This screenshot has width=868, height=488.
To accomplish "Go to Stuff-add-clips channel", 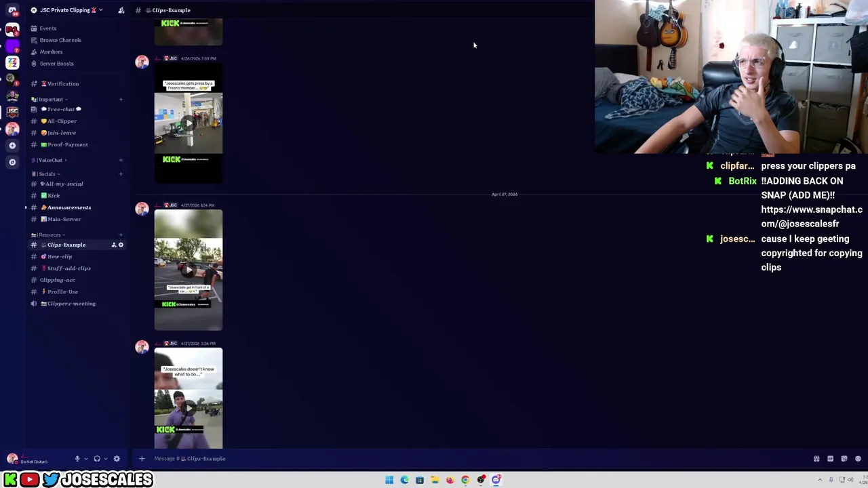I will pyautogui.click(x=77, y=268).
